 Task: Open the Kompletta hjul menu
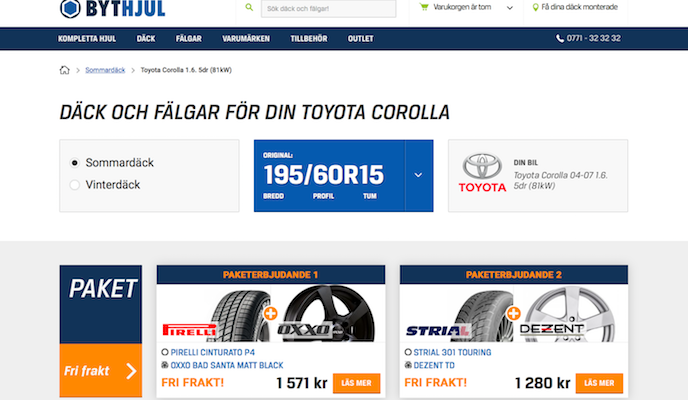click(x=89, y=38)
